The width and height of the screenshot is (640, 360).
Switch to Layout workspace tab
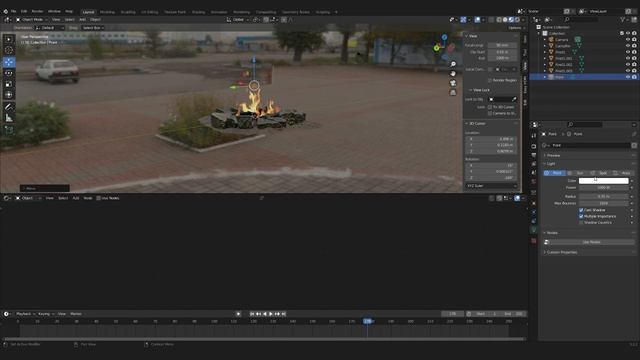pos(88,12)
